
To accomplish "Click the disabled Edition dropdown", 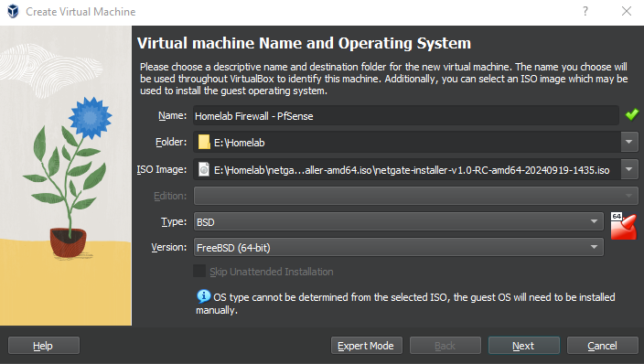I will pyautogui.click(x=415, y=196).
